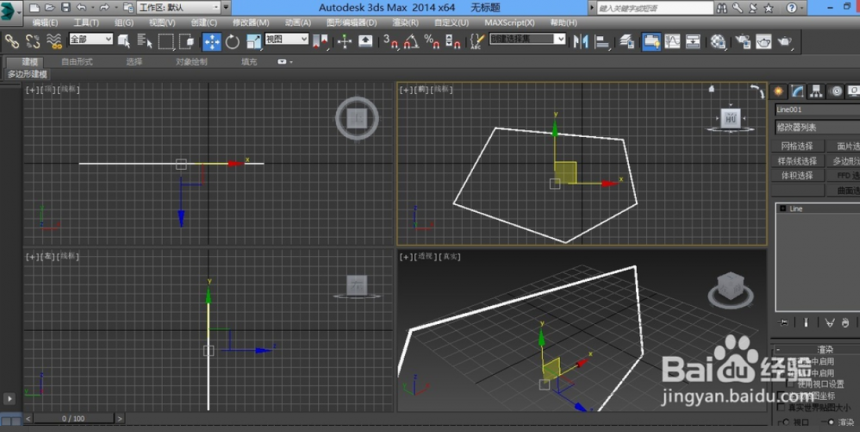Expand the Help question mark dropdown arrow
The height and width of the screenshot is (432, 860).
point(804,8)
